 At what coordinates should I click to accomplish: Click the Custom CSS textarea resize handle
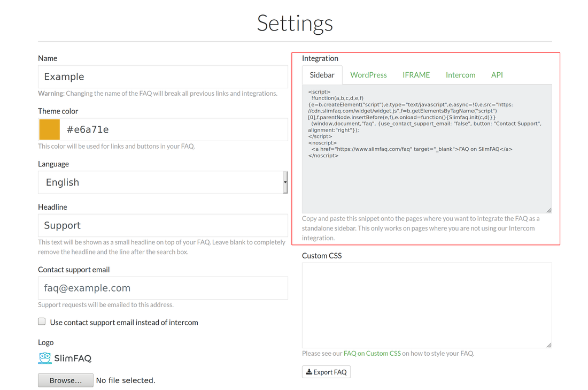548,345
